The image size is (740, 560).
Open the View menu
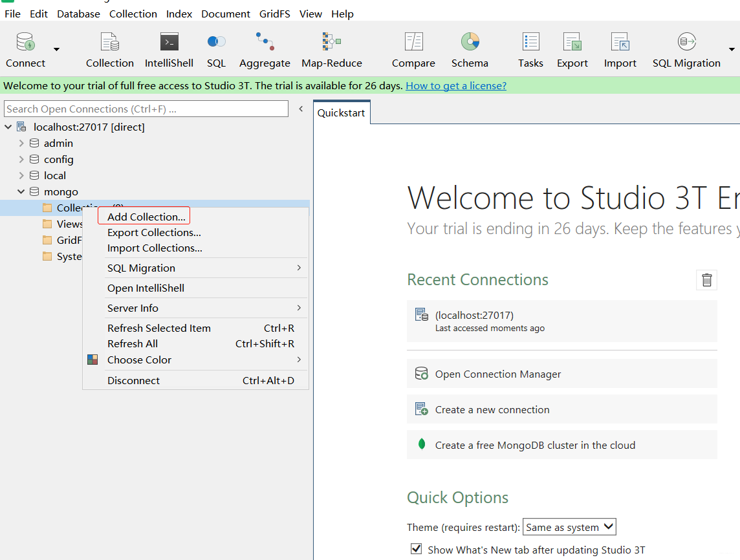310,14
